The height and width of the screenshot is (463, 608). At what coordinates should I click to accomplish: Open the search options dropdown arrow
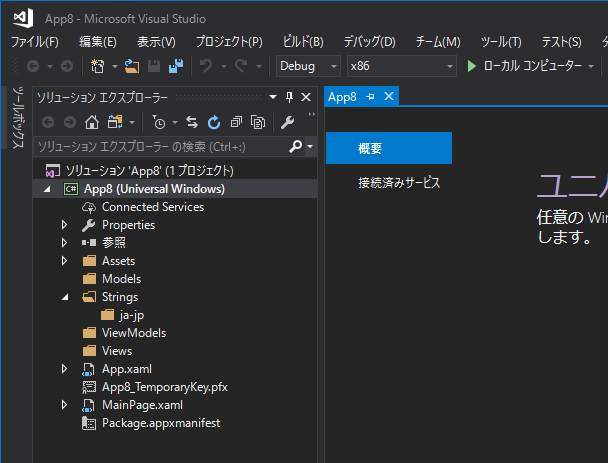(x=310, y=147)
